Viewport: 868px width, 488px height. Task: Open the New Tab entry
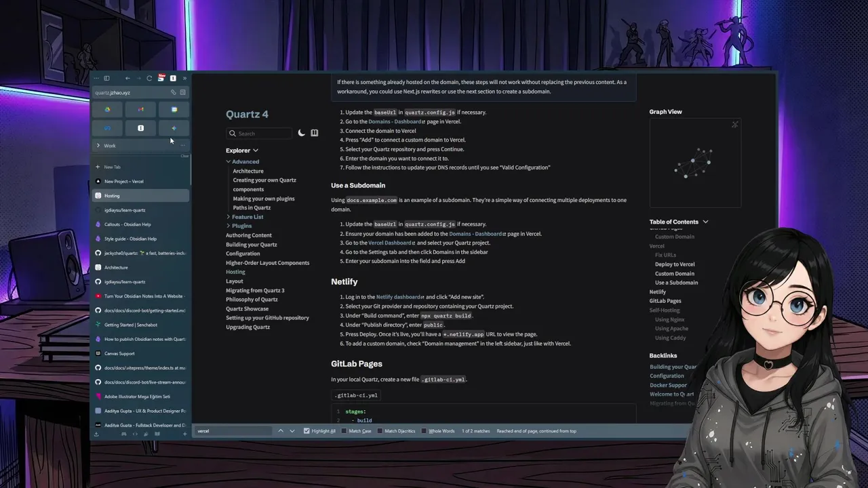[x=140, y=167]
